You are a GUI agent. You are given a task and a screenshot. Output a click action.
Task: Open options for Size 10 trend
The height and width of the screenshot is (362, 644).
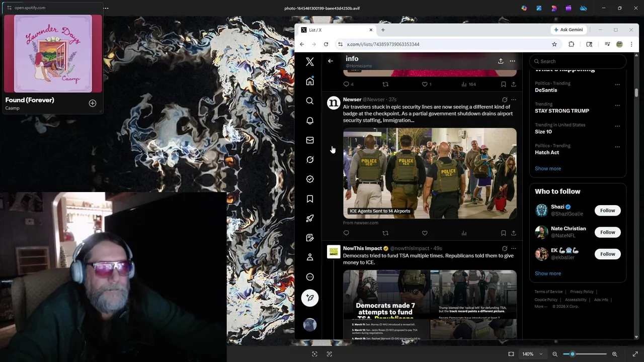pyautogui.click(x=617, y=126)
